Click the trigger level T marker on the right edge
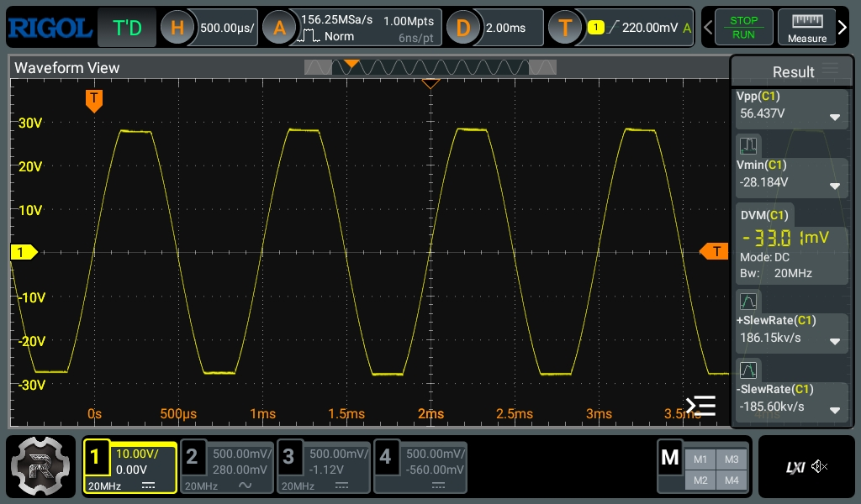The height and width of the screenshot is (504, 861). [715, 251]
